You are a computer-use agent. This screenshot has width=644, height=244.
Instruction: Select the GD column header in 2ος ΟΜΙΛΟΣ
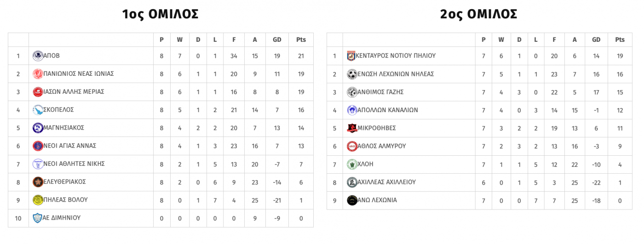[596, 40]
